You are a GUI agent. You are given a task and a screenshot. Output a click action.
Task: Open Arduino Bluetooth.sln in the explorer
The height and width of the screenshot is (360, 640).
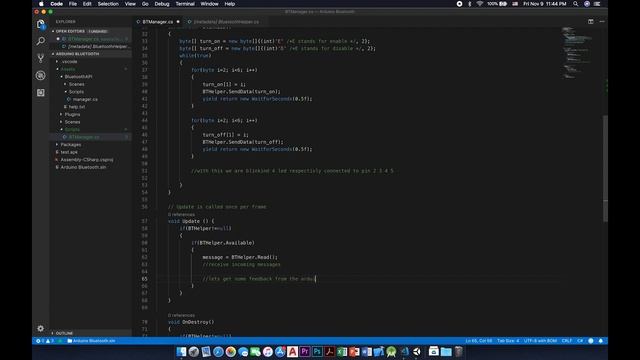[x=83, y=167]
